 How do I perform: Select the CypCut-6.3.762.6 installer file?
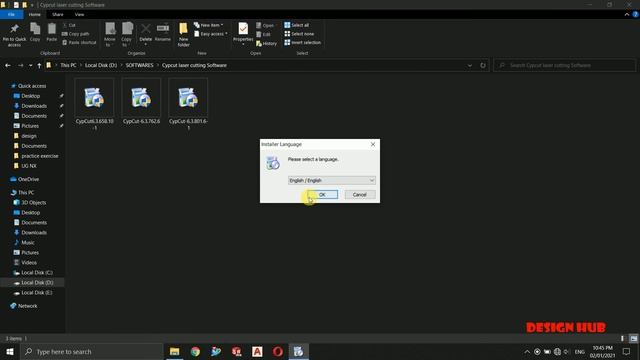tap(141, 102)
